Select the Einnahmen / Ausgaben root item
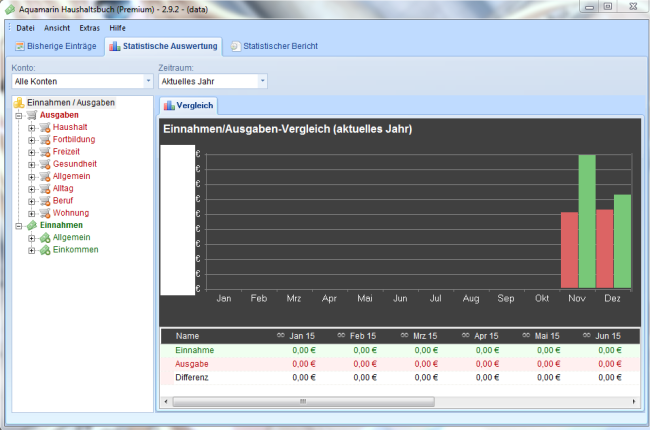The height and width of the screenshot is (430, 650). point(71,102)
